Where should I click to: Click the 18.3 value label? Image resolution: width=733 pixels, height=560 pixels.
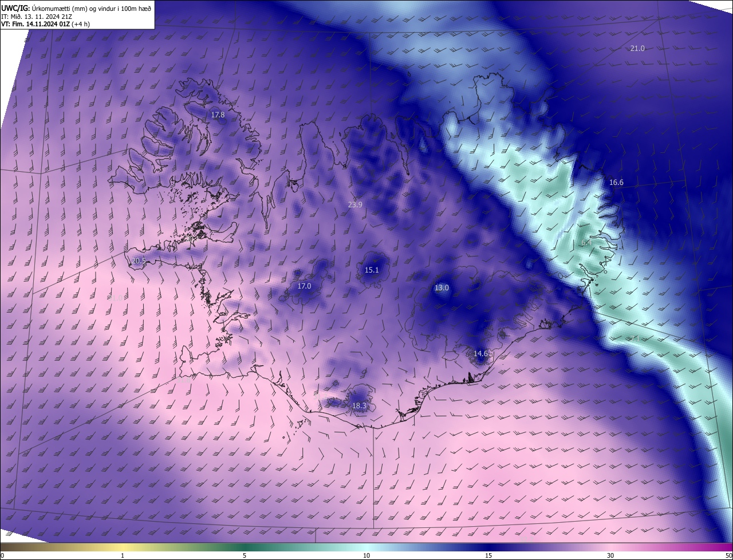point(359,406)
